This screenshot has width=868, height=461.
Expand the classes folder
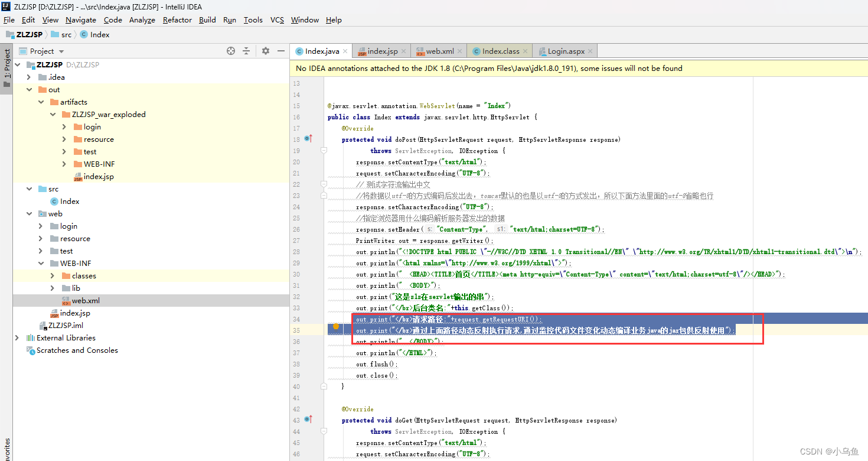pos(53,275)
